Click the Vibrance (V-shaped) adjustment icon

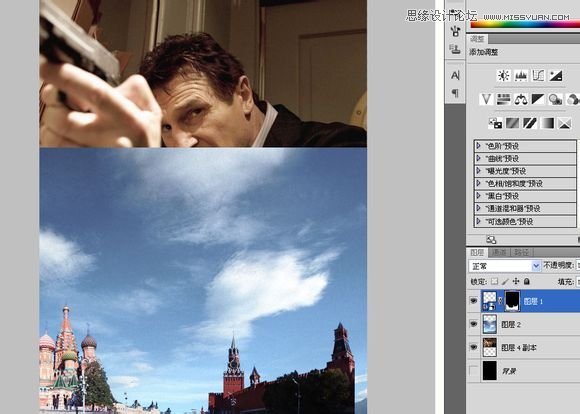486,99
